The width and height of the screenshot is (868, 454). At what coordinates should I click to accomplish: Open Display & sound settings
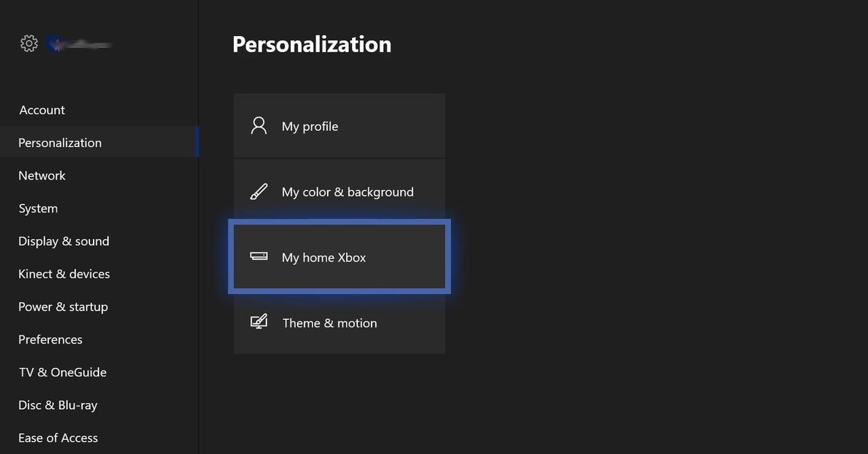tap(64, 241)
